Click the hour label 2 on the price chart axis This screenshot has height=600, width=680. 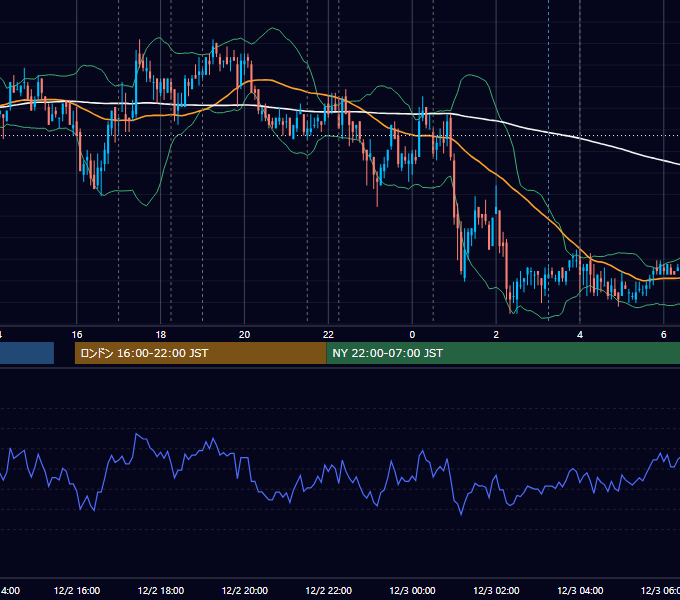[x=496, y=335]
